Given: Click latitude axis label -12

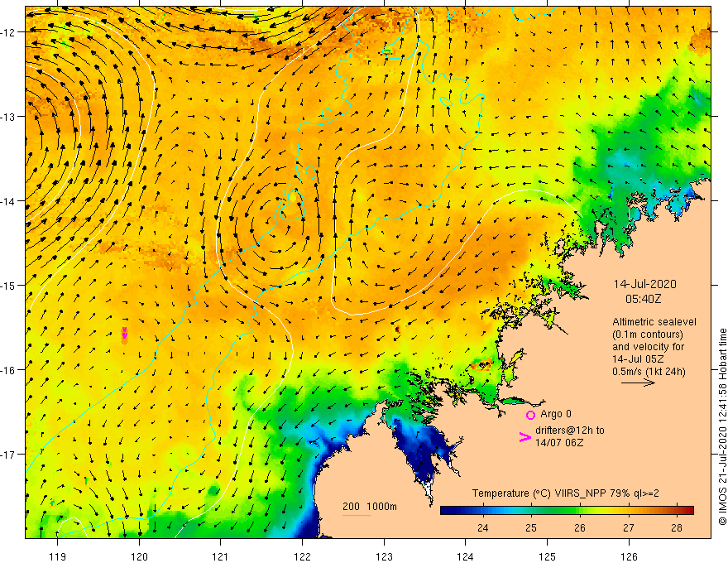Looking at the screenshot, I should pyautogui.click(x=9, y=32).
